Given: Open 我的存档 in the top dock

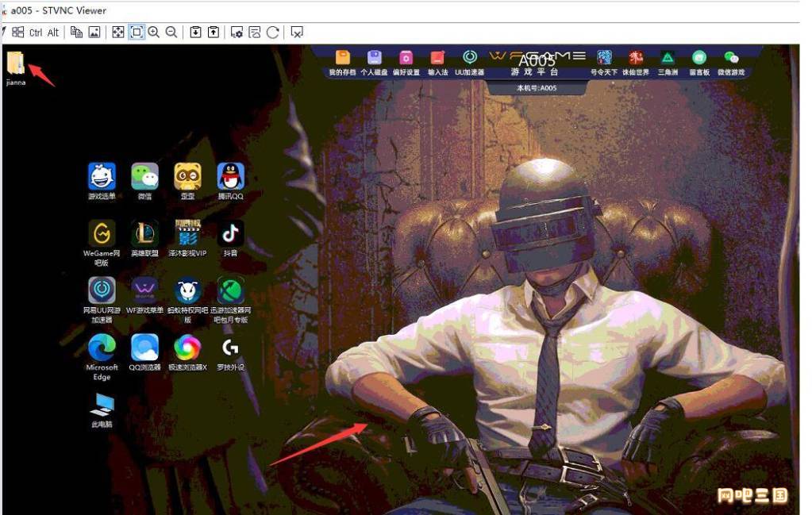Looking at the screenshot, I should (x=342, y=63).
